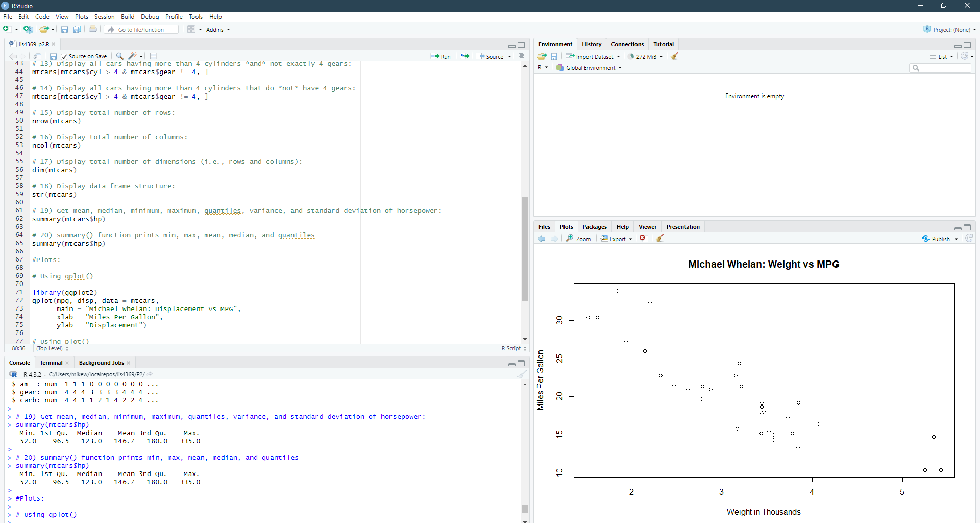
Task: Click the workspace panes layout icon
Action: (191, 29)
